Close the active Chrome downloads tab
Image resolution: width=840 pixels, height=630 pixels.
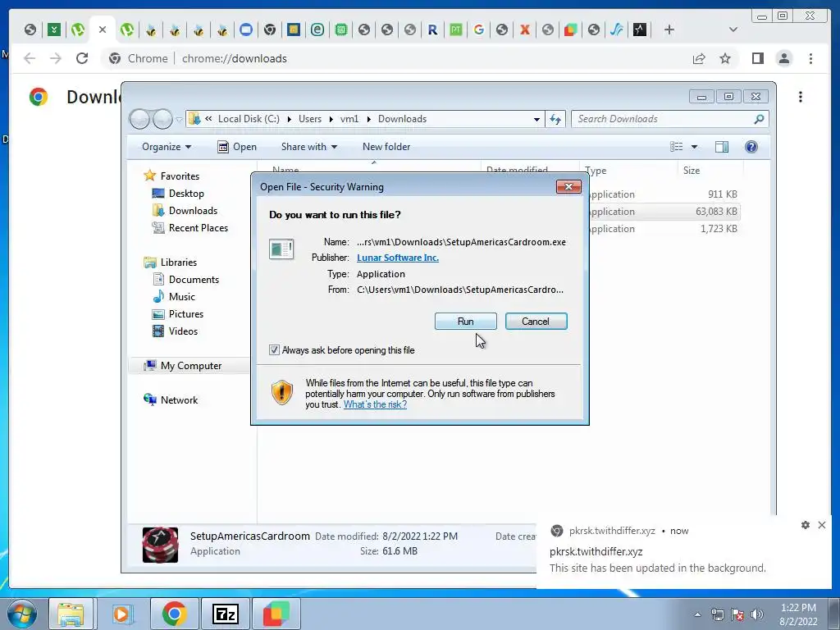[x=103, y=30]
